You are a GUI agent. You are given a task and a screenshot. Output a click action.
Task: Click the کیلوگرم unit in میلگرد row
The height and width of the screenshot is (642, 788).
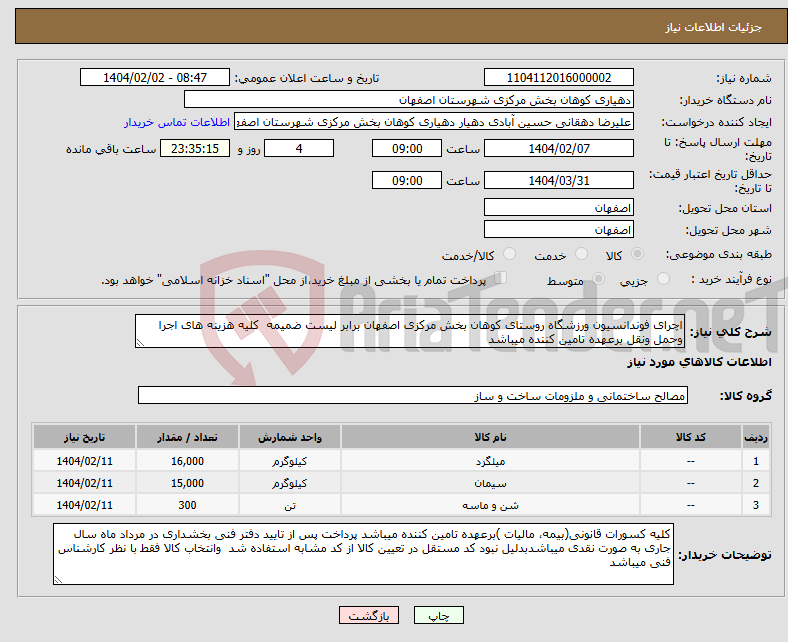pos(289,461)
